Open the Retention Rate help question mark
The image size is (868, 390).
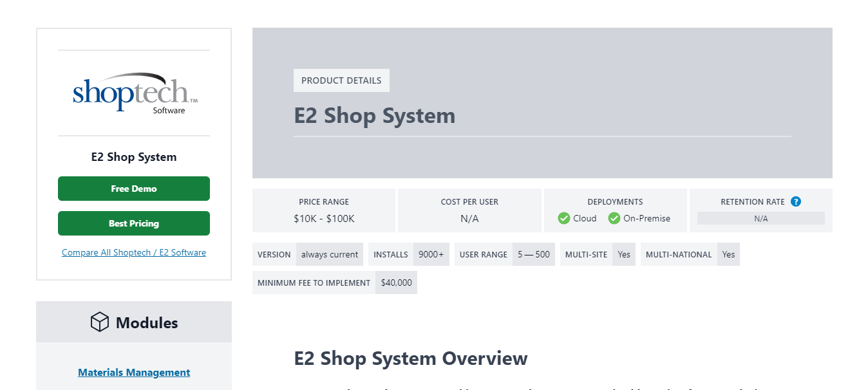tap(797, 201)
